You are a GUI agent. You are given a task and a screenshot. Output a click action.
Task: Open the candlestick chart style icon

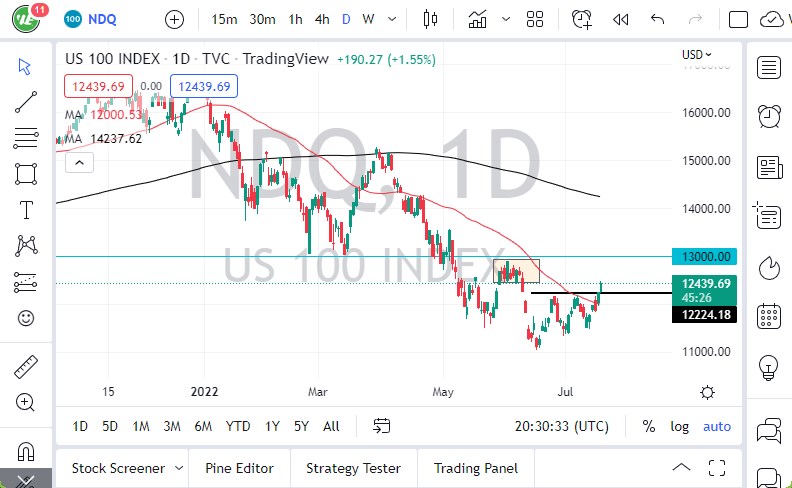click(431, 19)
